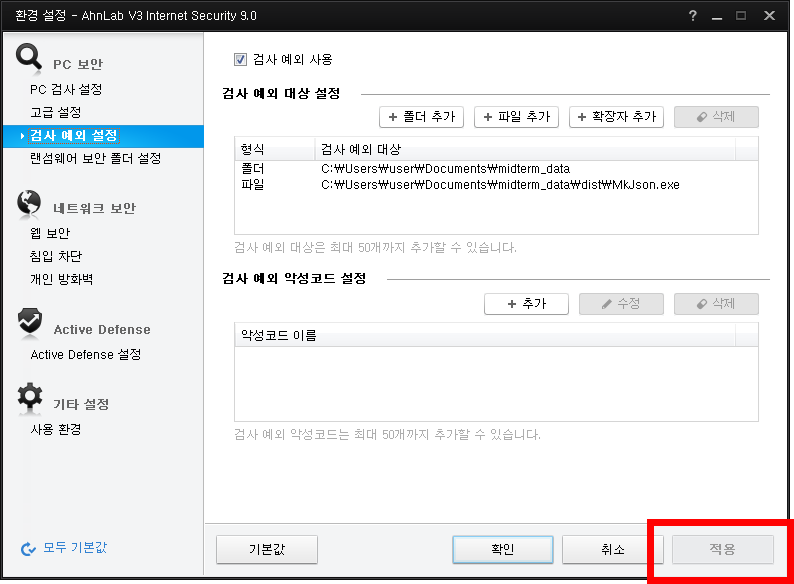Select 검사 예외 설정 in sidebar

103,136
